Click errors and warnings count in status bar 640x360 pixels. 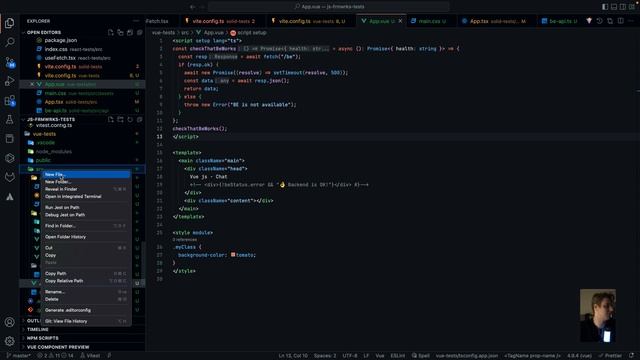(55, 356)
